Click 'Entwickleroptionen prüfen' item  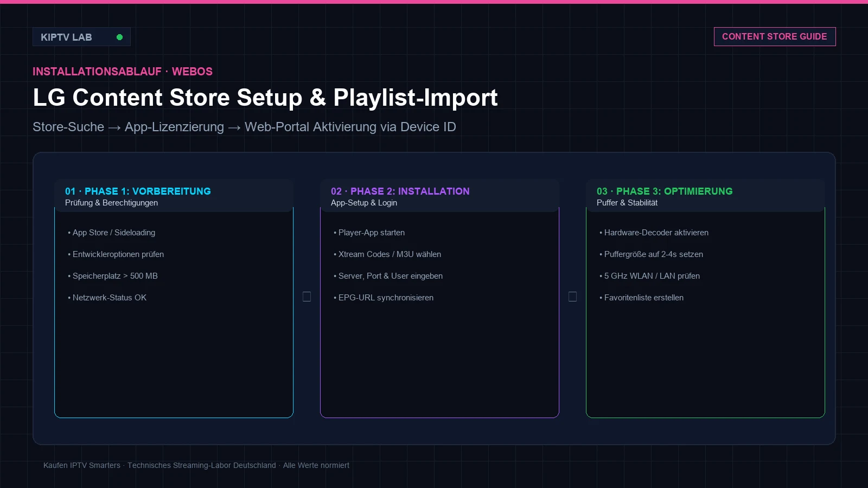(116, 254)
